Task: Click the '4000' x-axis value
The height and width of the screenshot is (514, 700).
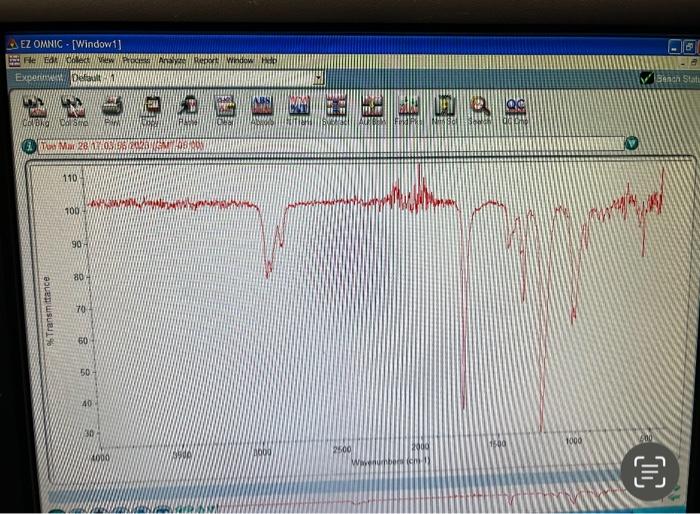Action: pyautogui.click(x=100, y=457)
